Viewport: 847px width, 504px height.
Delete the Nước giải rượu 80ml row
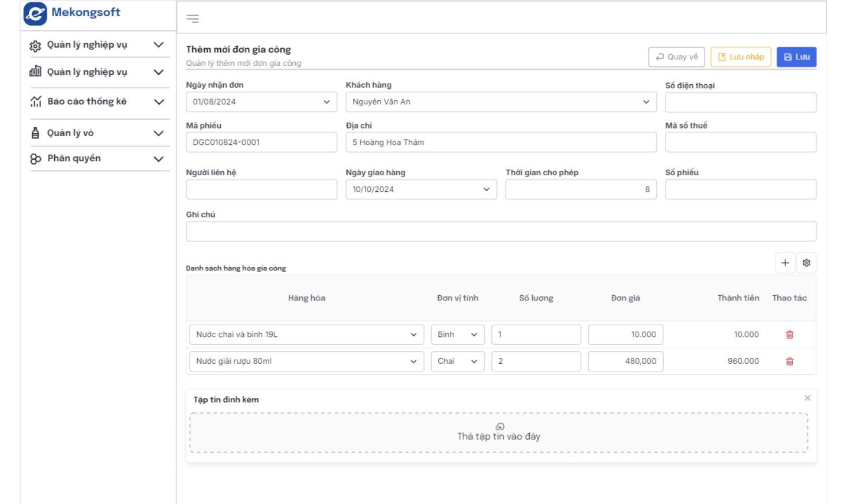789,362
